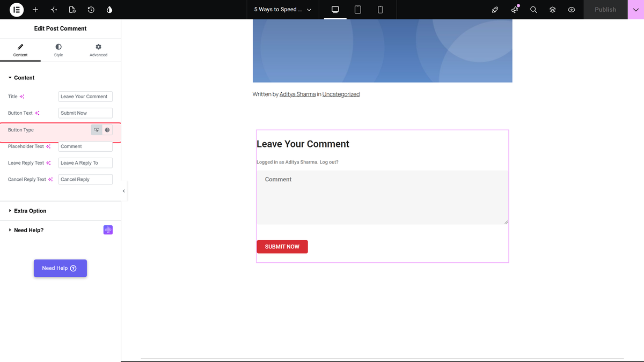Click the Comment textarea in preview
The width and height of the screenshot is (644, 362).
point(382,197)
